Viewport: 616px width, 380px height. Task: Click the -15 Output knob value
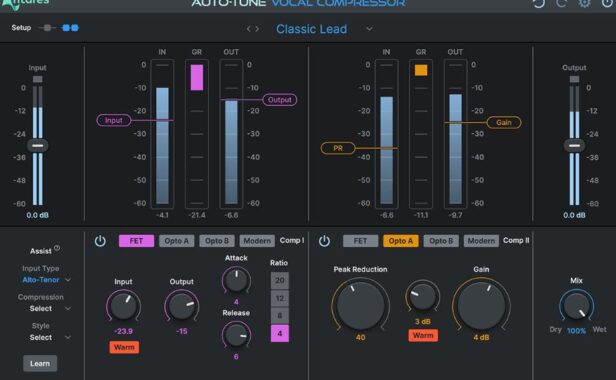pyautogui.click(x=182, y=331)
